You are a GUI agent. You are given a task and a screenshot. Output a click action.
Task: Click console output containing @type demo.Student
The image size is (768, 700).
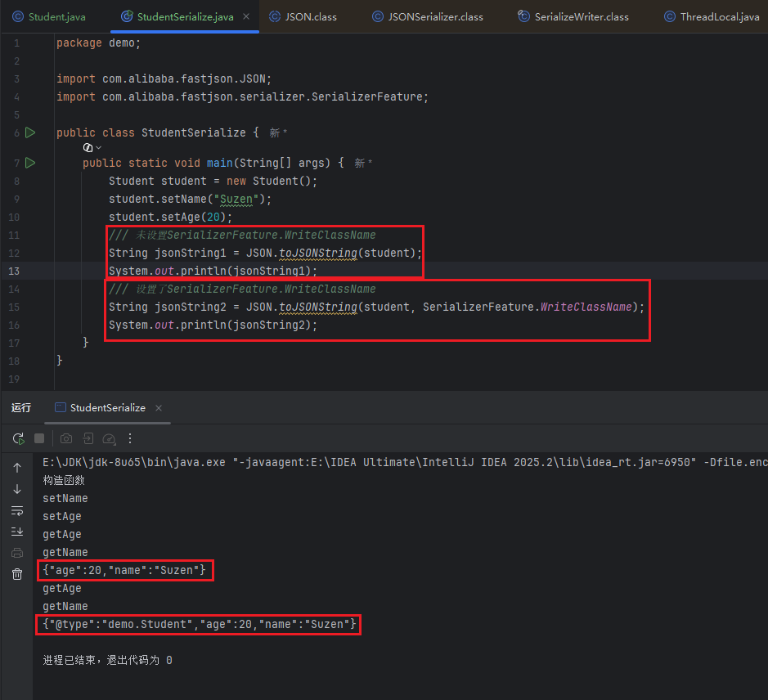(x=200, y=624)
